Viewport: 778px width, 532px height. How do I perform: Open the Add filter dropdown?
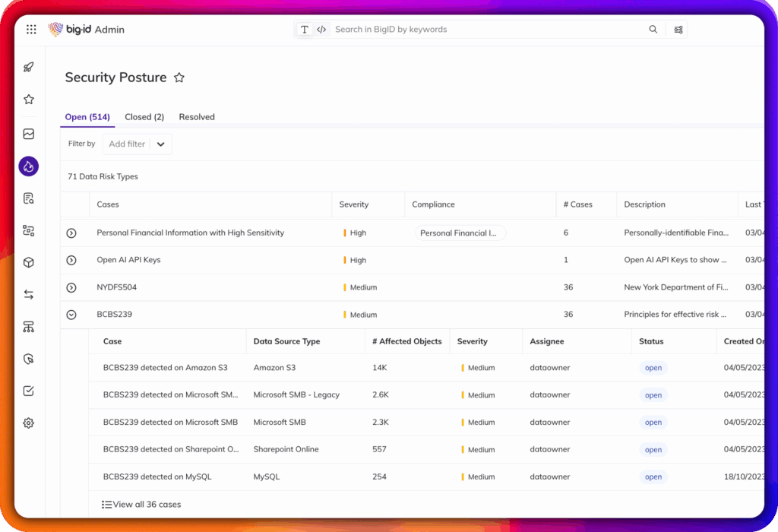[x=137, y=144]
